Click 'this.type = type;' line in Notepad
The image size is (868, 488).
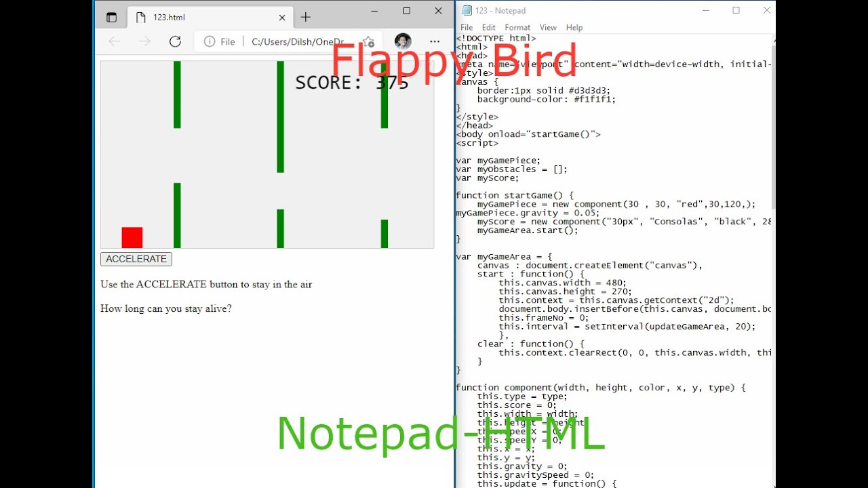522,396
